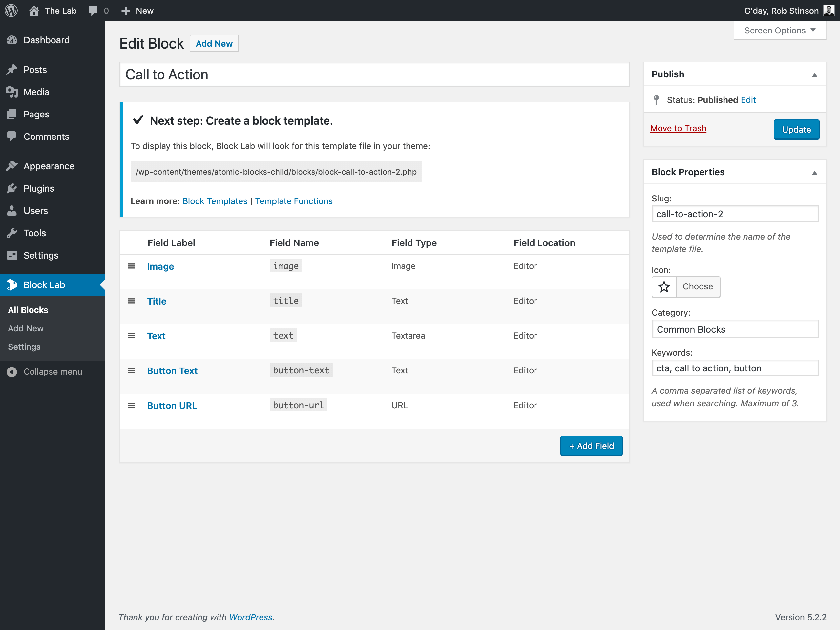Click the Slug input field
The height and width of the screenshot is (630, 840).
[x=735, y=214]
